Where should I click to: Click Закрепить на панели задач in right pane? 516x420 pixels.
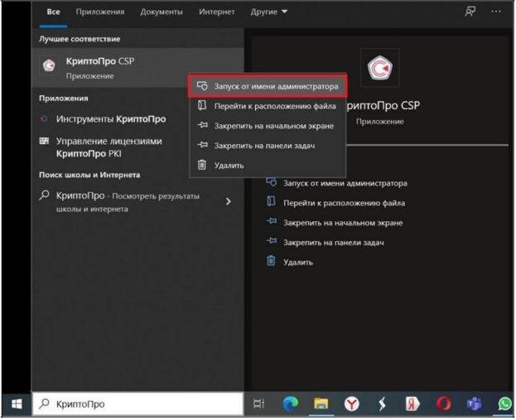(x=333, y=243)
